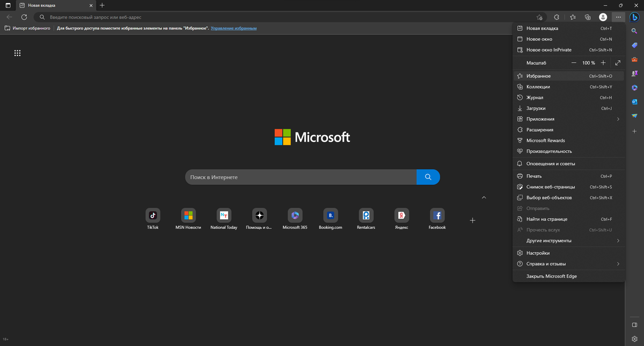Click the three-dots Settings and more button
The width and height of the screenshot is (644, 346).
pyautogui.click(x=618, y=17)
